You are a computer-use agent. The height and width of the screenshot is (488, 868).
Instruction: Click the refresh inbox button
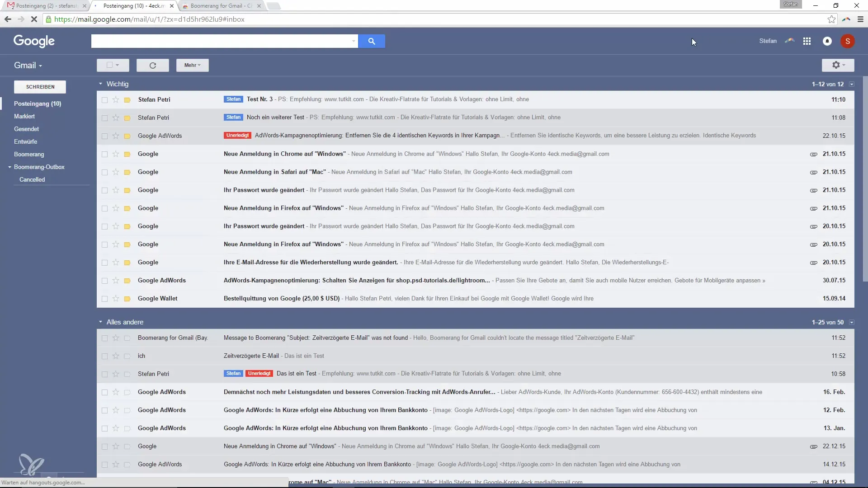153,65
